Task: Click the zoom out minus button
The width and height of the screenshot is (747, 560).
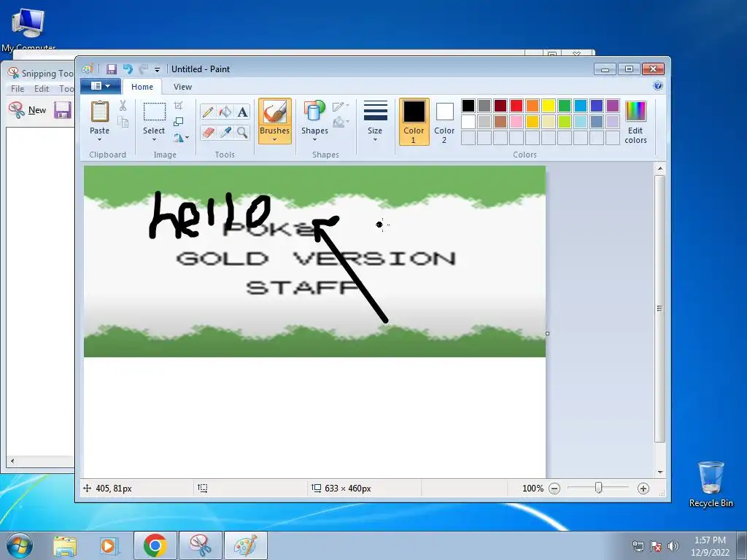Action: (554, 489)
